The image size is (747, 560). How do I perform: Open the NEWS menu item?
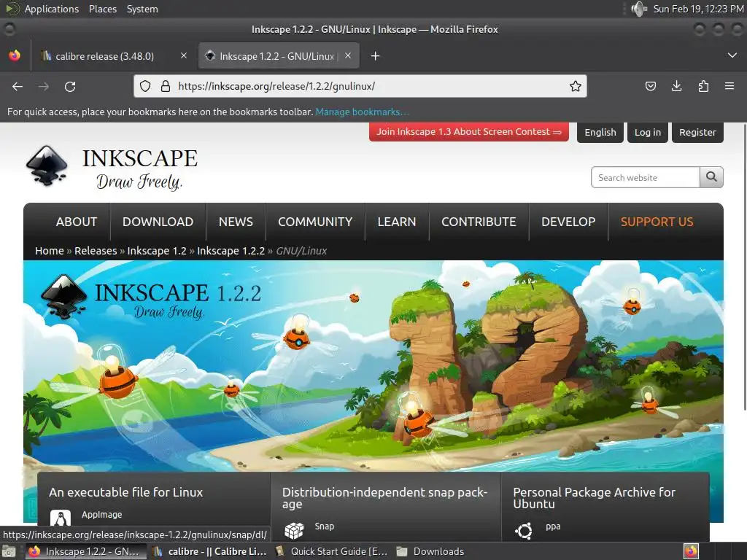(x=236, y=222)
